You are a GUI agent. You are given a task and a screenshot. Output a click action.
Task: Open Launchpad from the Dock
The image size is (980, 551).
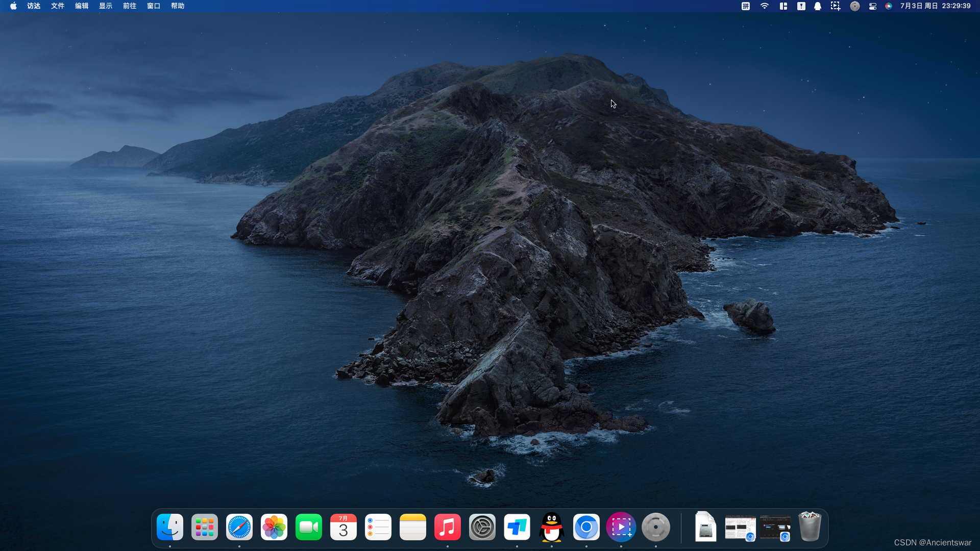point(205,527)
